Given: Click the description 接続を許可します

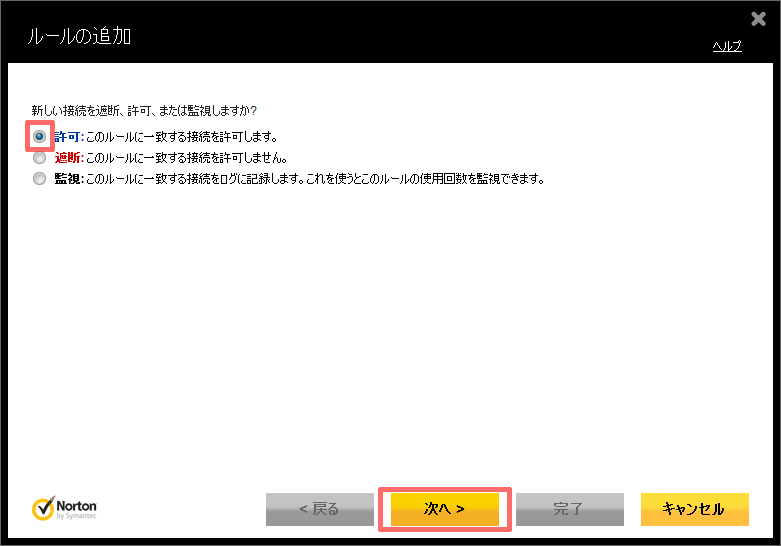Looking at the screenshot, I should [x=182, y=136].
